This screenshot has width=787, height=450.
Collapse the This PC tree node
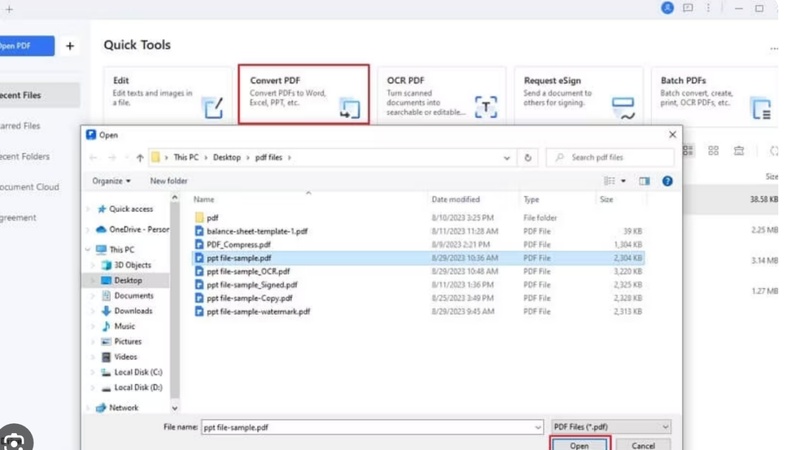88,249
